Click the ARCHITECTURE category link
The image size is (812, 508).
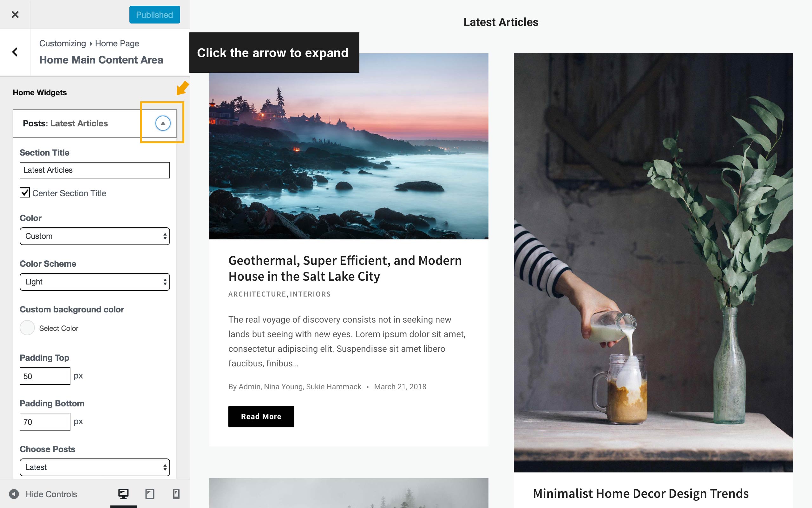(x=257, y=294)
